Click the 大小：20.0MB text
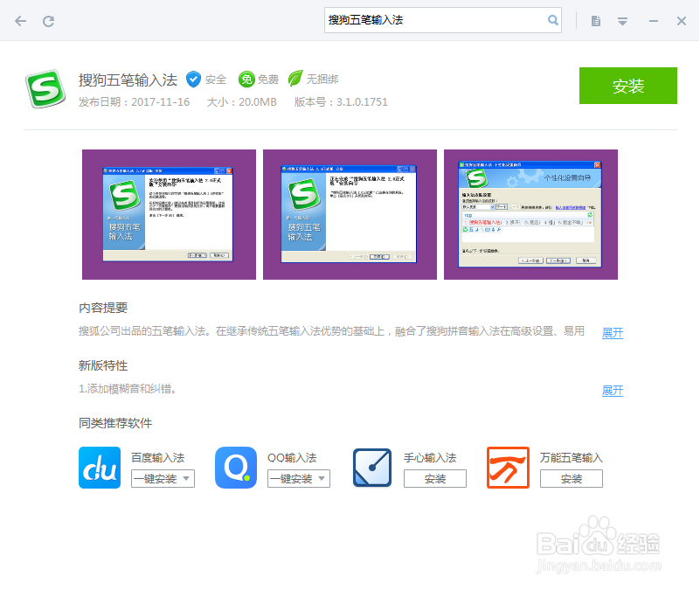The image size is (700, 590). click(x=241, y=102)
